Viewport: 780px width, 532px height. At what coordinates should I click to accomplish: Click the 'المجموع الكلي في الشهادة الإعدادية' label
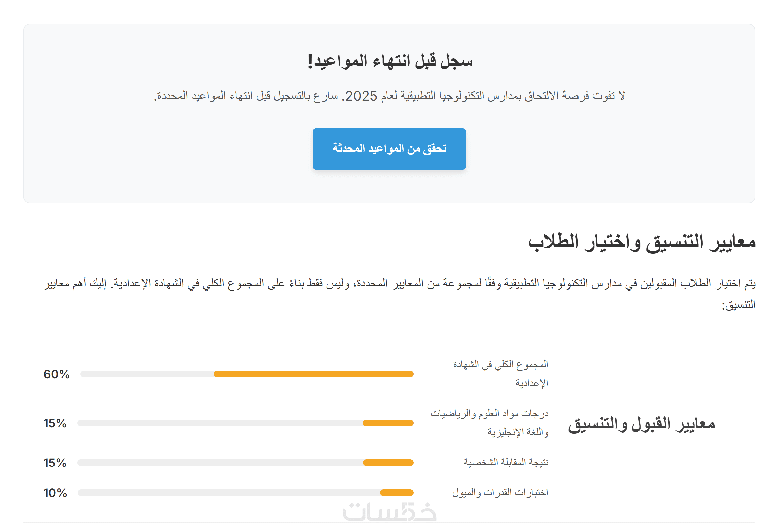click(500, 373)
